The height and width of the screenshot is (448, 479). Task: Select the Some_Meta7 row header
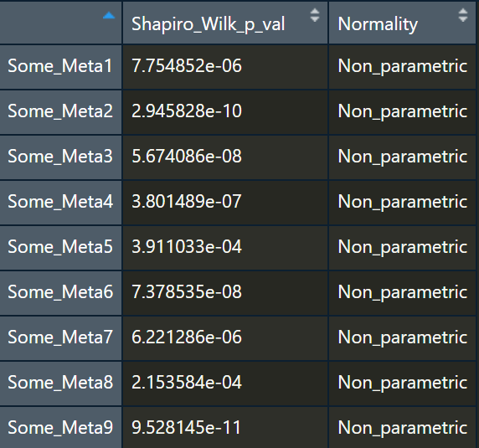coord(60,338)
